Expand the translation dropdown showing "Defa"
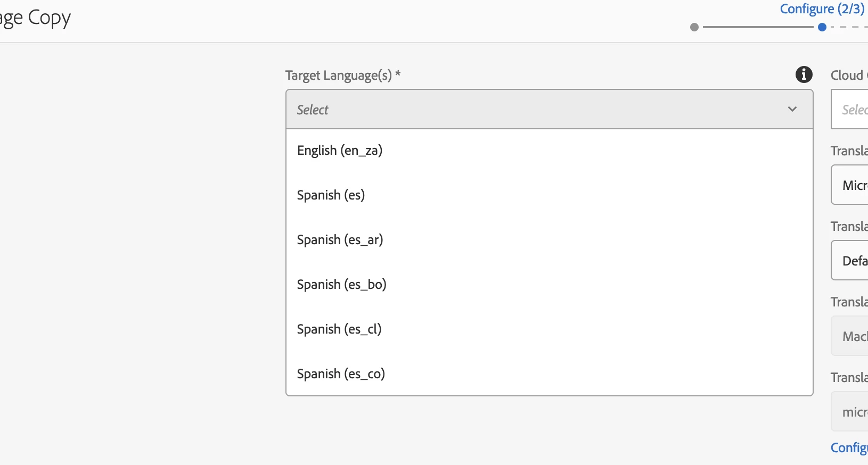Viewport: 868px width, 465px height. click(853, 261)
